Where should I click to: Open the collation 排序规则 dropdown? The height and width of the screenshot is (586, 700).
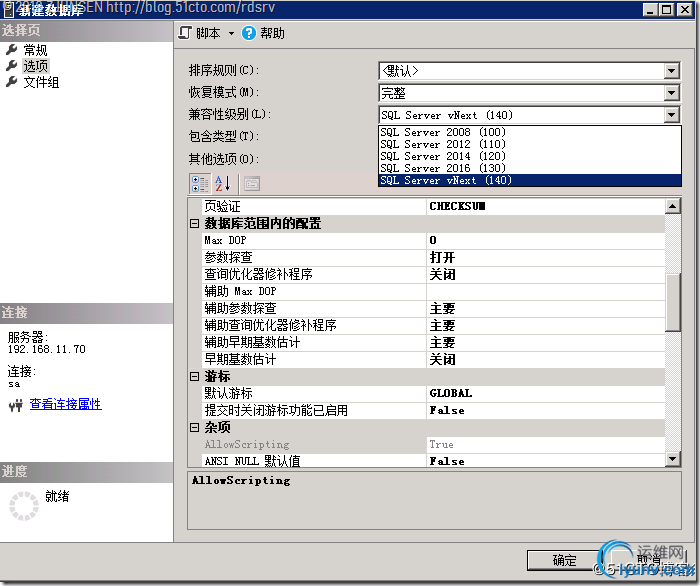point(671,71)
